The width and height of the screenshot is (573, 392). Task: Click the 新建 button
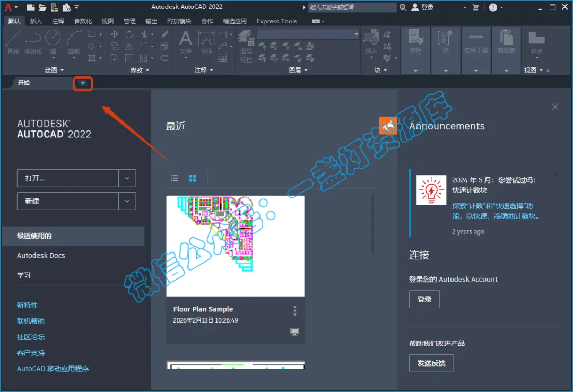[x=67, y=201]
